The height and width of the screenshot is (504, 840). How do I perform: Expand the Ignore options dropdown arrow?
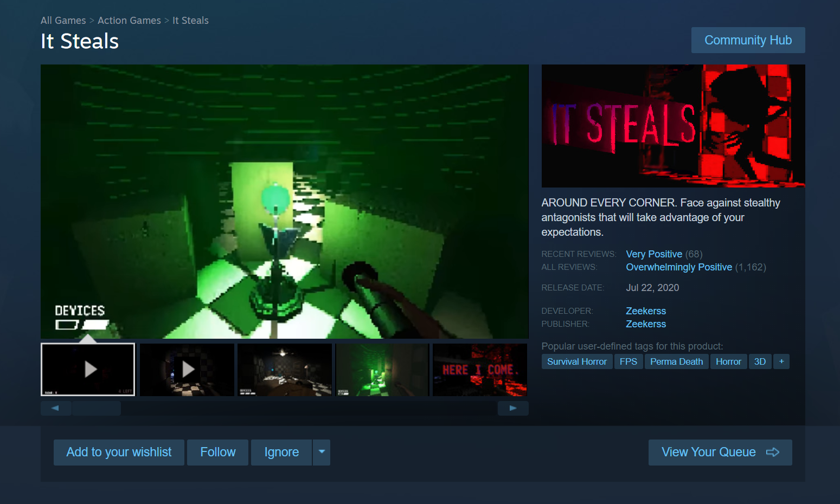(322, 453)
